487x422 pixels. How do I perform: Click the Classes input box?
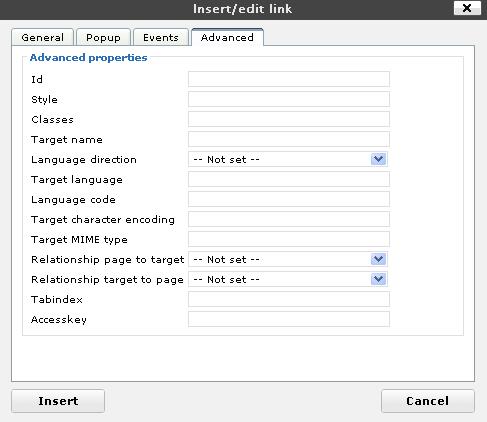(289, 119)
